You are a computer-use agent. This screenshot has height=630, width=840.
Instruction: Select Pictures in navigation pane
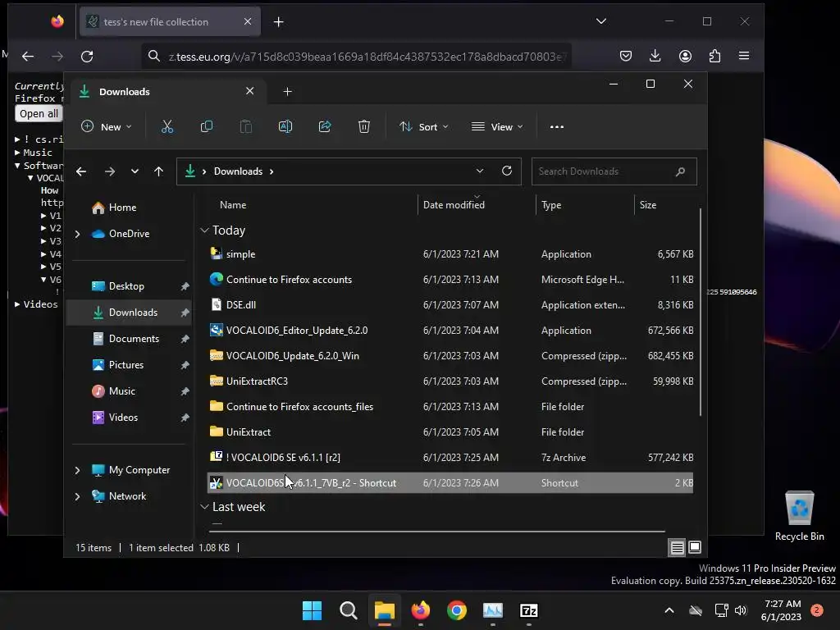pos(126,365)
